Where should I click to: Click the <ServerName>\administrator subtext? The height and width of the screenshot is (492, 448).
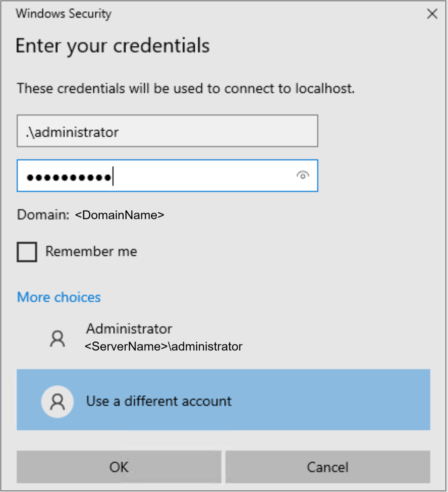pyautogui.click(x=163, y=346)
